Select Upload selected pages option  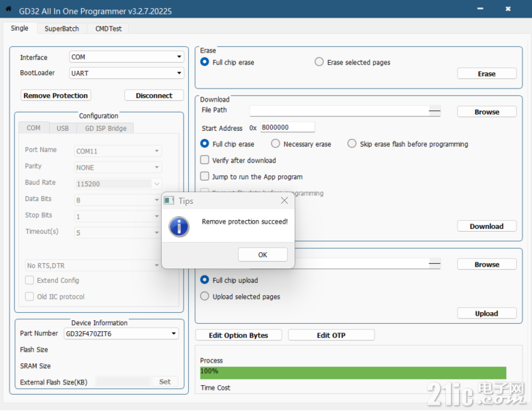240,296
